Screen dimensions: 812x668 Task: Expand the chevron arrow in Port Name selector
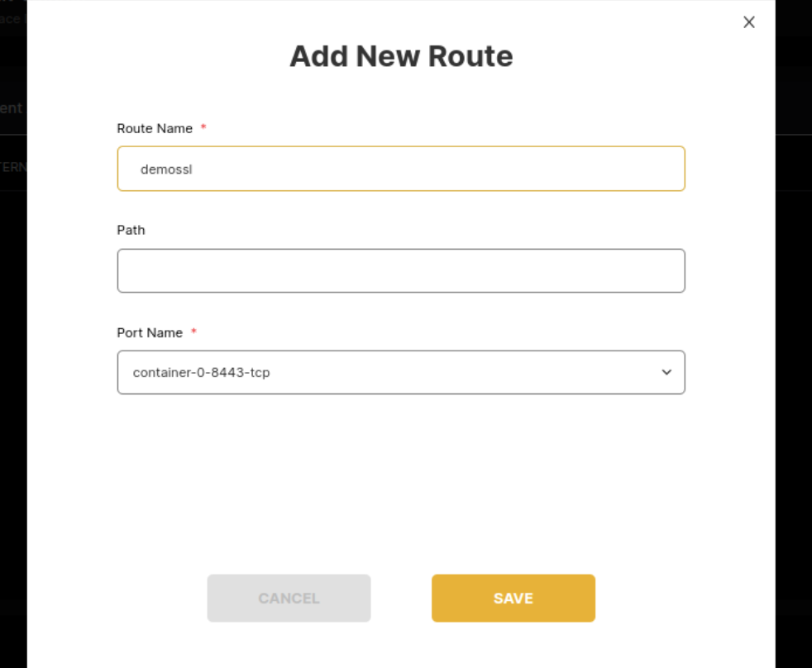666,372
